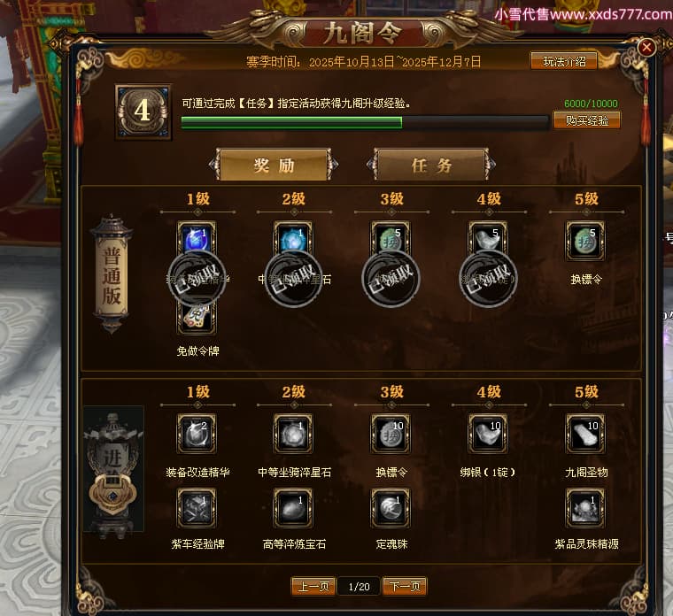Select the 高等淬炼宝石 item icon
673x616 pixels.
click(294, 508)
